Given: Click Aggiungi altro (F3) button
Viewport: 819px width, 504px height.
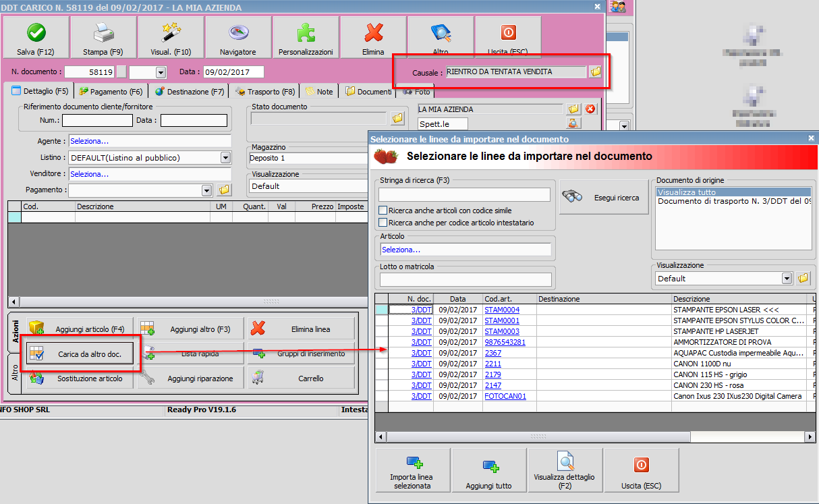Looking at the screenshot, I should click(190, 329).
